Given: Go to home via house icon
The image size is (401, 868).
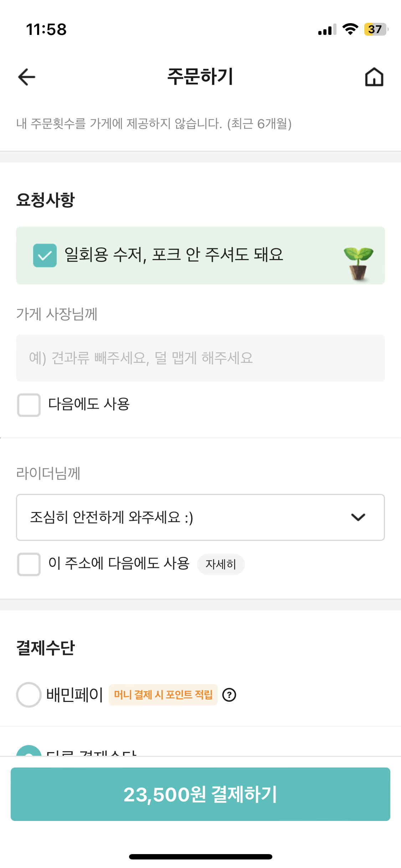Looking at the screenshot, I should coord(374,77).
